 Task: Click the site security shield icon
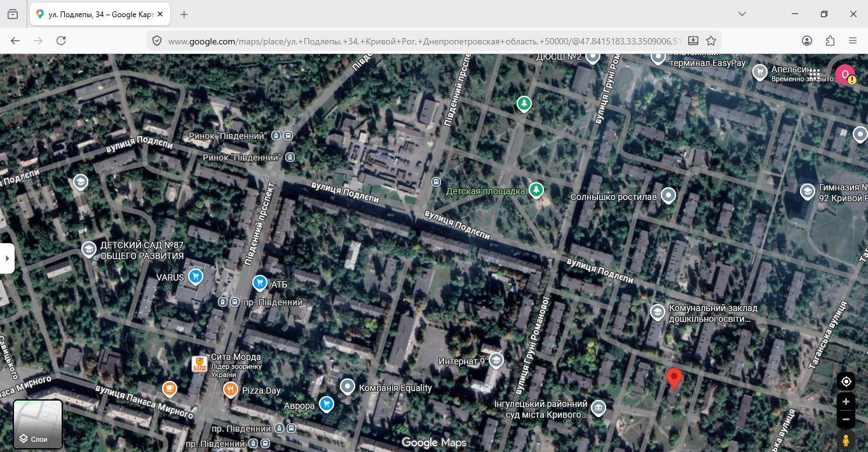pos(157,41)
